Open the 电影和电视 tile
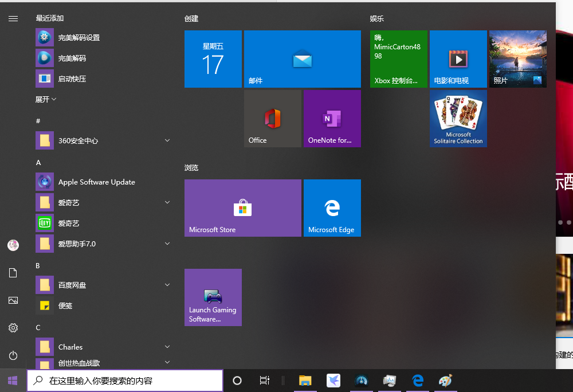This screenshot has width=573, height=392. click(458, 59)
